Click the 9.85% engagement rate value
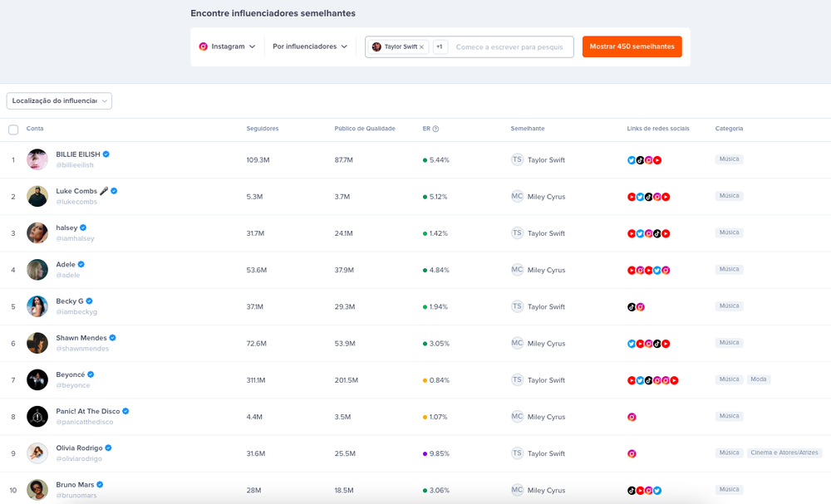The height and width of the screenshot is (504, 831). pos(439,453)
